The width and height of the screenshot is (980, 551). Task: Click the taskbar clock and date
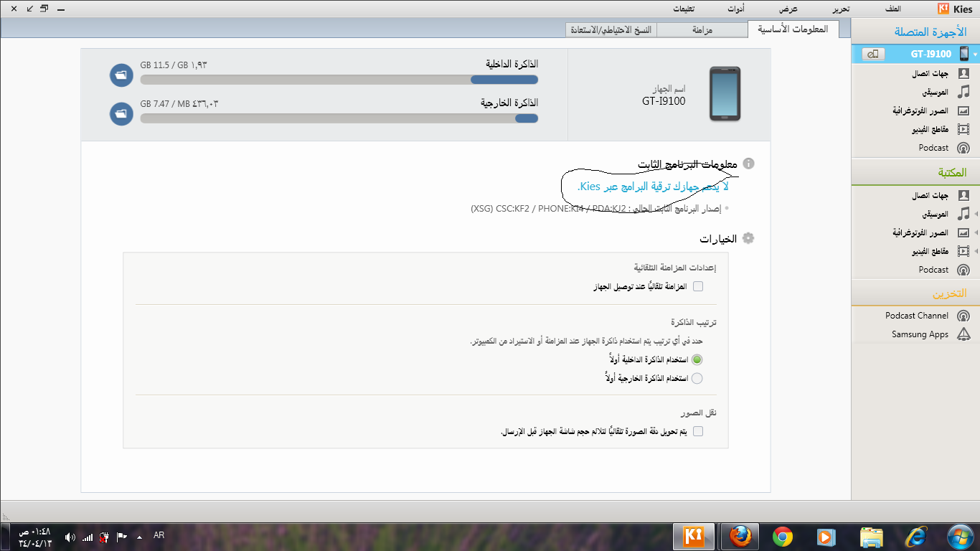(36, 537)
